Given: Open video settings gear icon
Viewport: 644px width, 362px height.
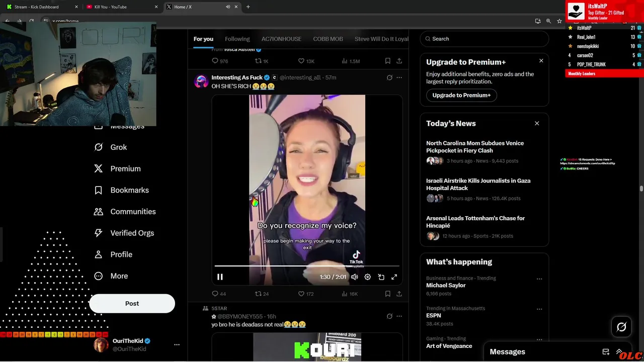Looking at the screenshot, I should tap(368, 277).
